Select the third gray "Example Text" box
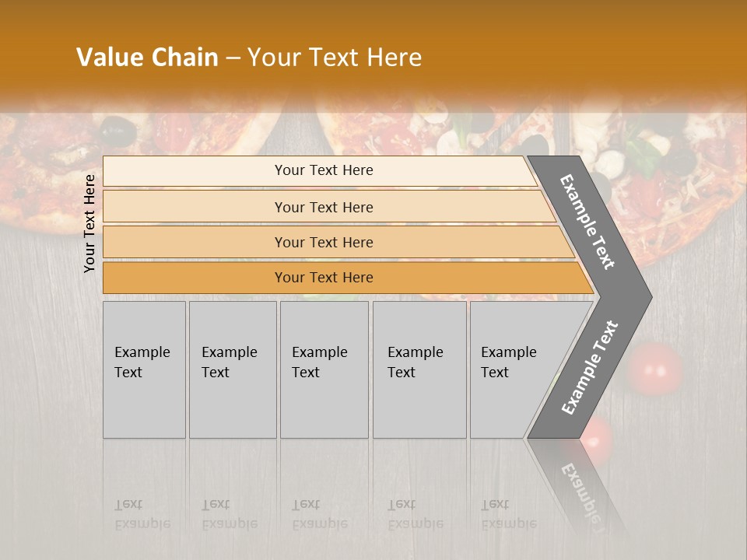 coord(323,369)
